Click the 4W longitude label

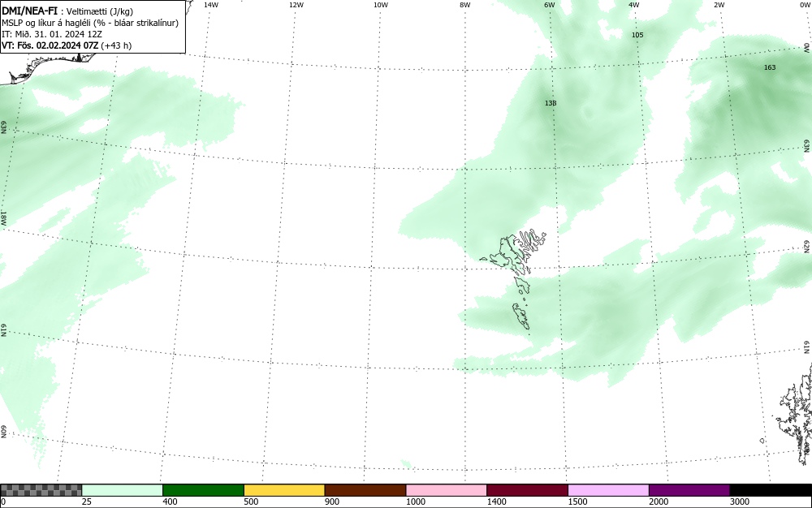click(x=634, y=5)
